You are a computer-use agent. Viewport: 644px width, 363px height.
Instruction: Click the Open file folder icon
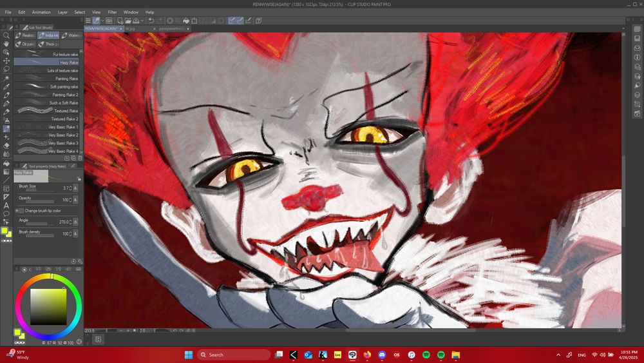[128, 21]
